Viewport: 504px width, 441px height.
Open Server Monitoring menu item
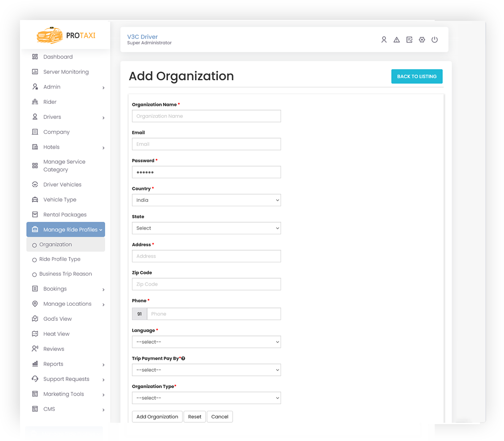pyautogui.click(x=66, y=71)
